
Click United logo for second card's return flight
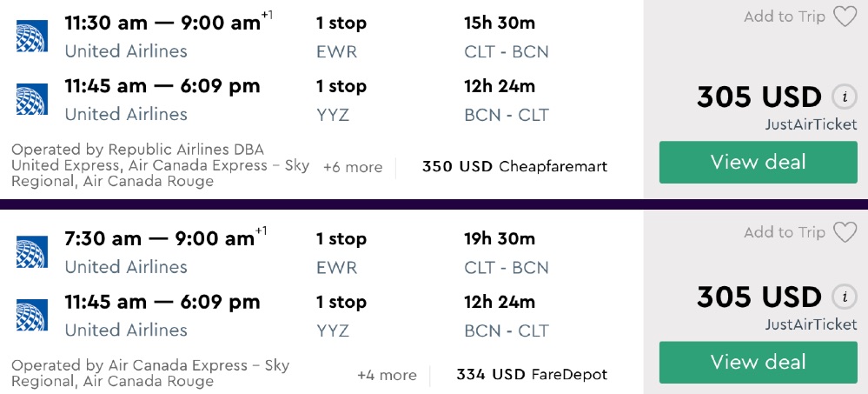point(31,315)
